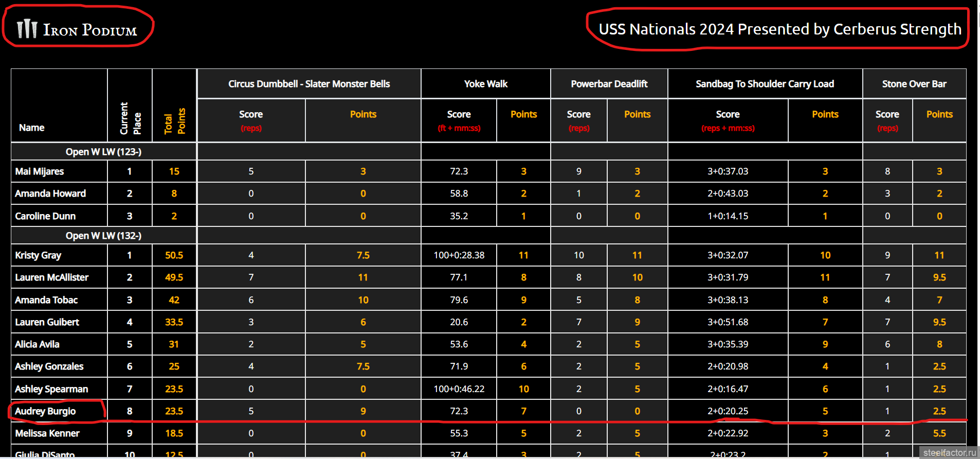Click the Stone Over Bar event header
Screen dimensions: 980x459
(914, 84)
